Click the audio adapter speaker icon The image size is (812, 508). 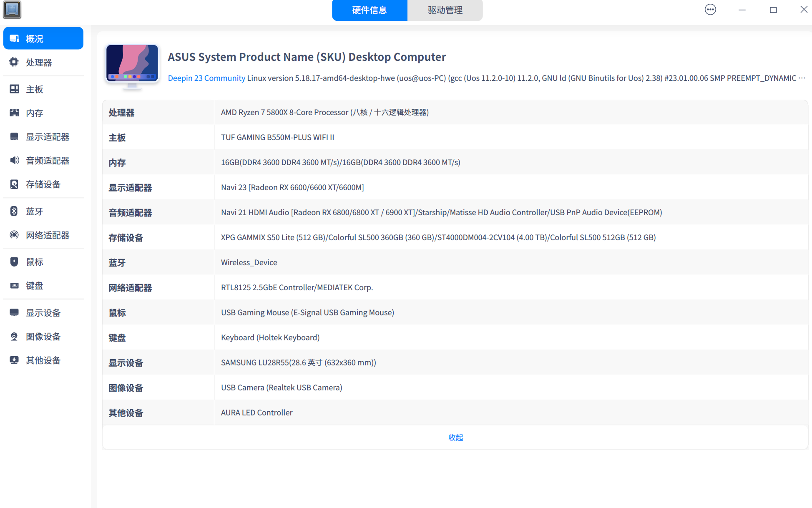tap(14, 160)
